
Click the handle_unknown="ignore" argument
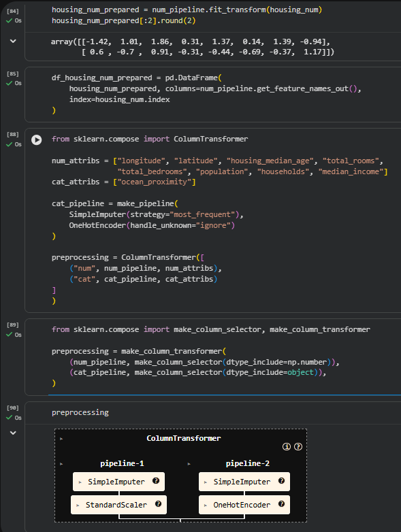(x=180, y=225)
